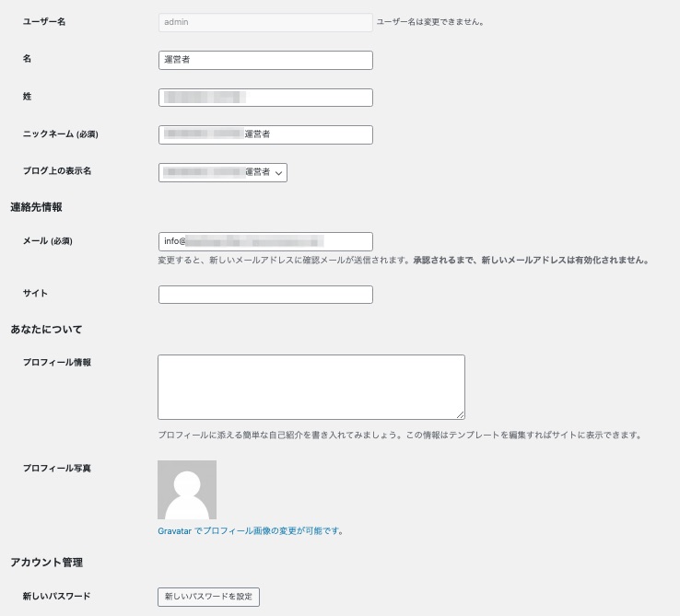The height and width of the screenshot is (616, 680).
Task: Focus the 姓 last name input box
Action: [x=265, y=97]
